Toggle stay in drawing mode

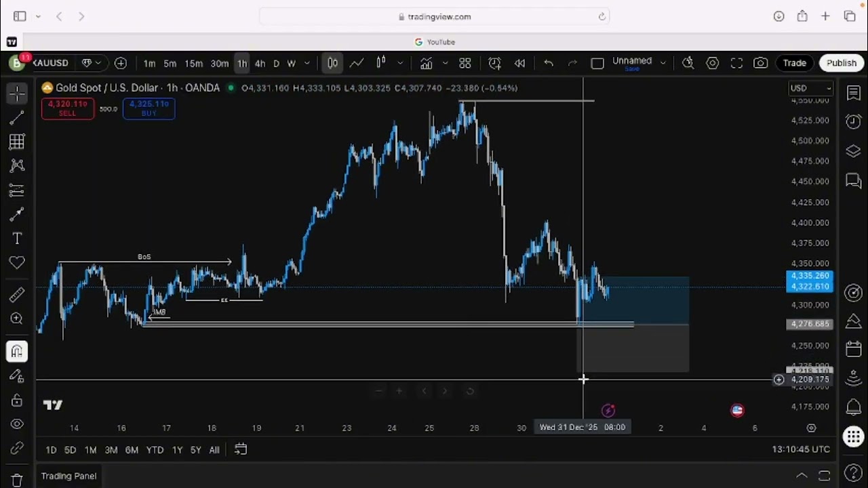pyautogui.click(x=17, y=375)
